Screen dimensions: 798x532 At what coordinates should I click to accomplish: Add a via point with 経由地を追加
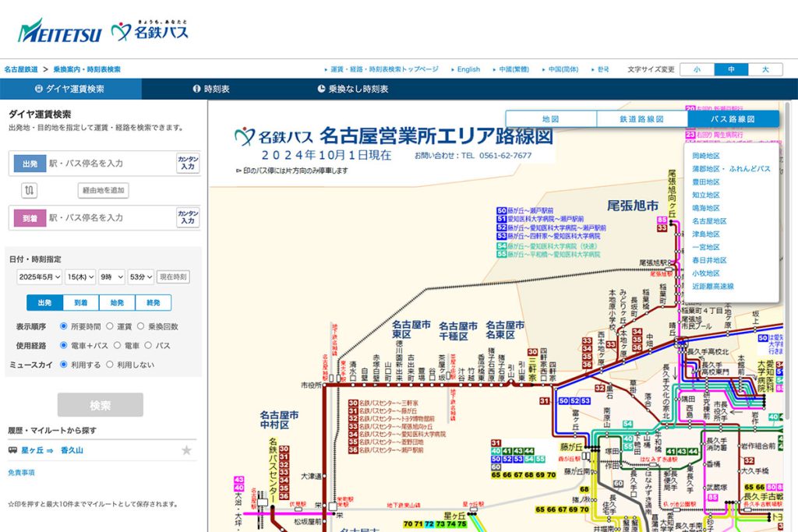(104, 190)
